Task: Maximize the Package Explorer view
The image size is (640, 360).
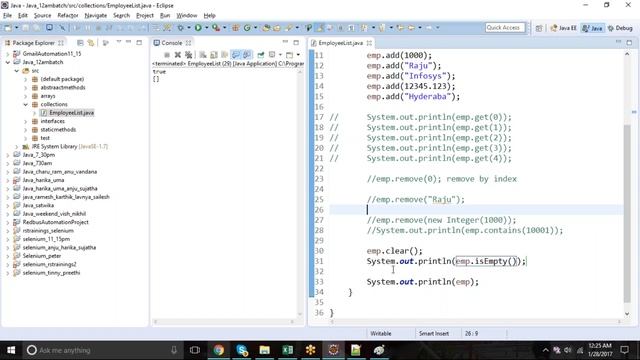Action: (x=139, y=42)
